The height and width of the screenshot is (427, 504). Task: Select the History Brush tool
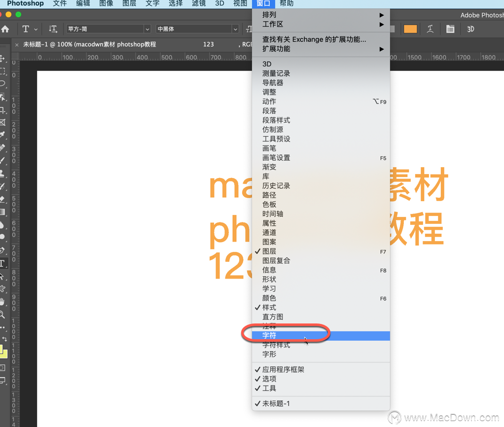[2, 186]
